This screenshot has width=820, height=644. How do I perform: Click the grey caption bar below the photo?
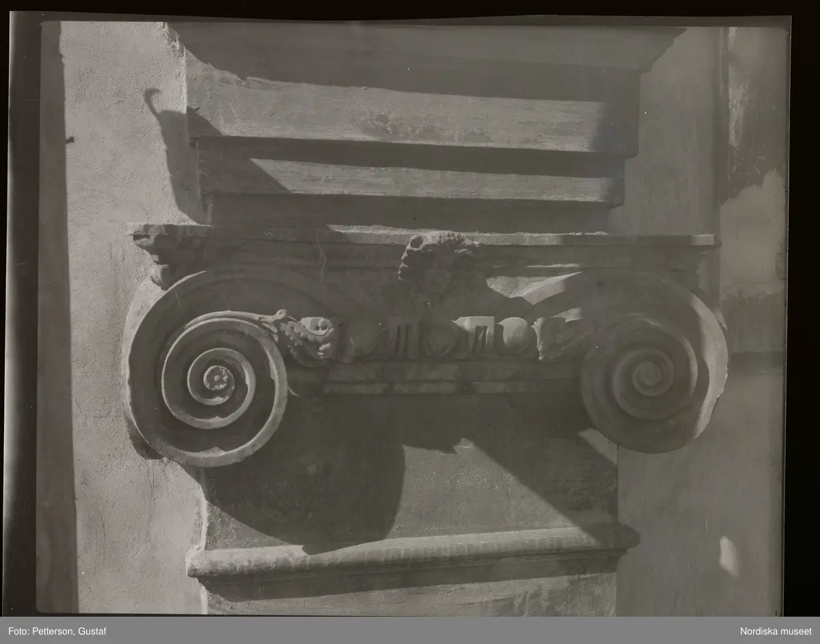point(410,632)
